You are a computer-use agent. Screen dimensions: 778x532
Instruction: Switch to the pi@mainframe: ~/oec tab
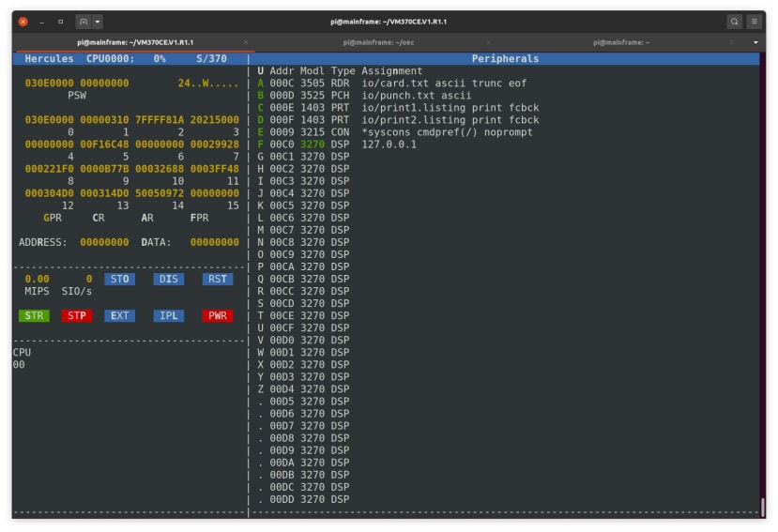pyautogui.click(x=378, y=42)
